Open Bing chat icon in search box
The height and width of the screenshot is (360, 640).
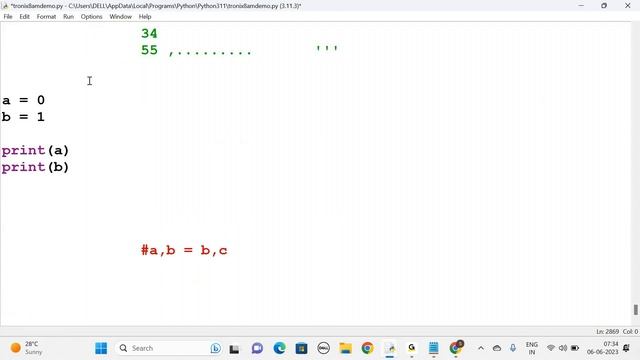[x=216, y=348]
